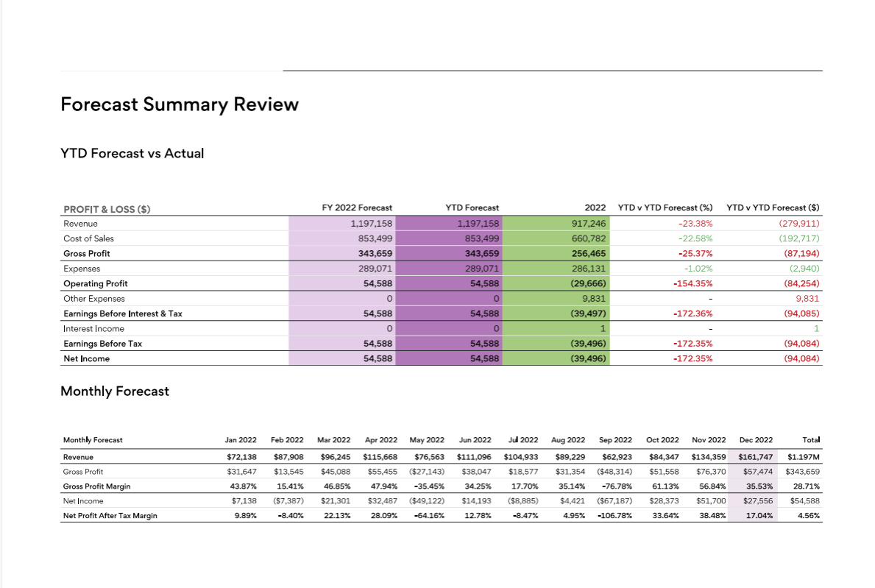Click the highlighted Dec 2022 revenue $161,747
The height and width of the screenshot is (588, 875).
[755, 457]
